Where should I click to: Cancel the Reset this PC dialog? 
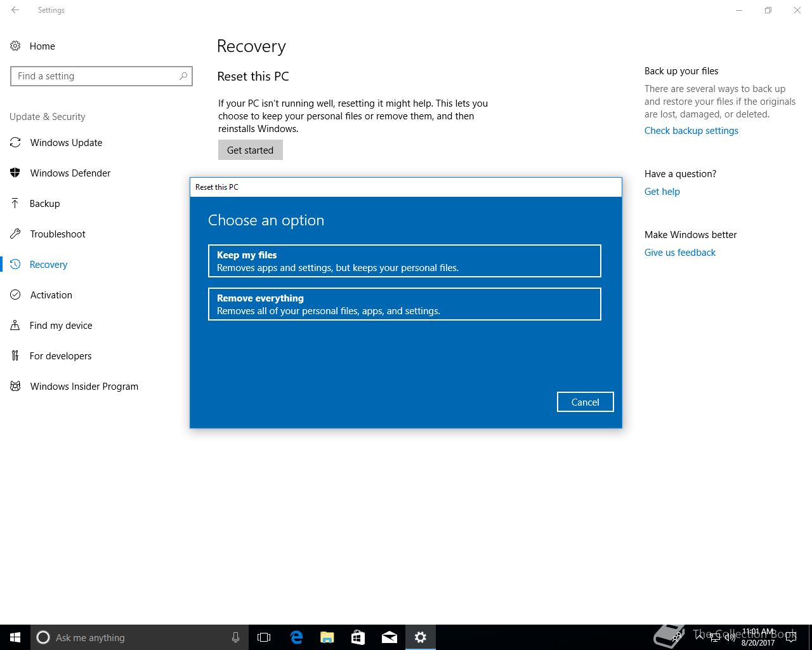585,402
